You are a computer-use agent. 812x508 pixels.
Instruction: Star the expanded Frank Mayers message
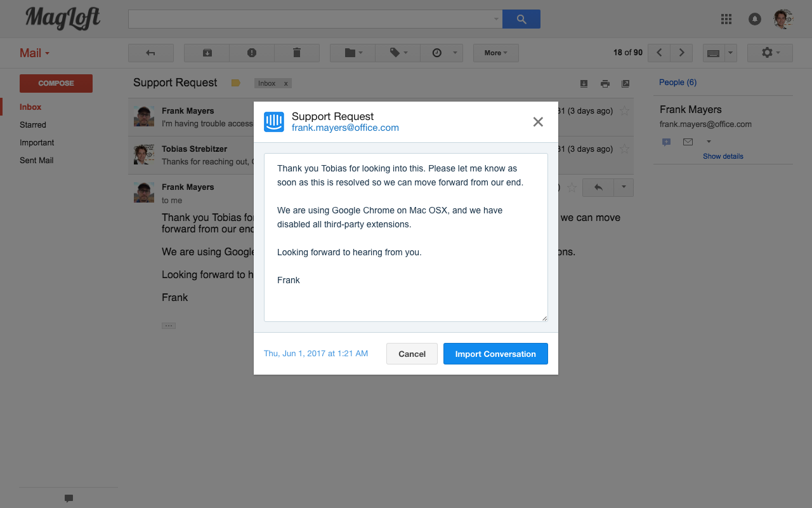coord(572,187)
